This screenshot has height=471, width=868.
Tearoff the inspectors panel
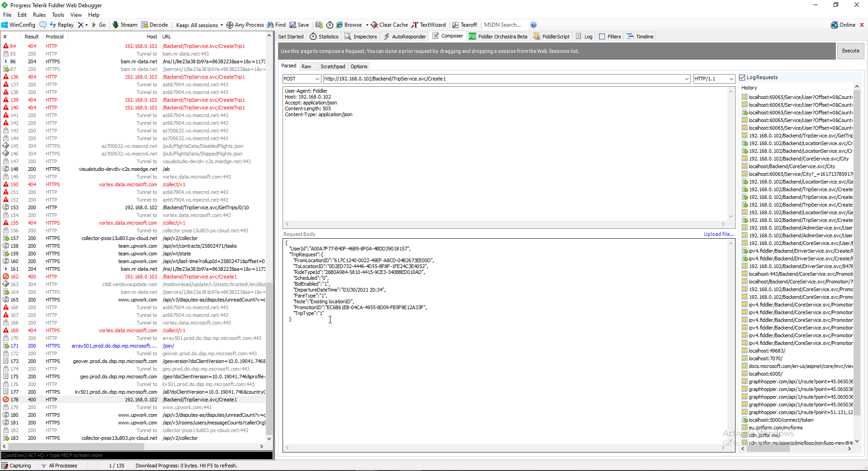465,25
